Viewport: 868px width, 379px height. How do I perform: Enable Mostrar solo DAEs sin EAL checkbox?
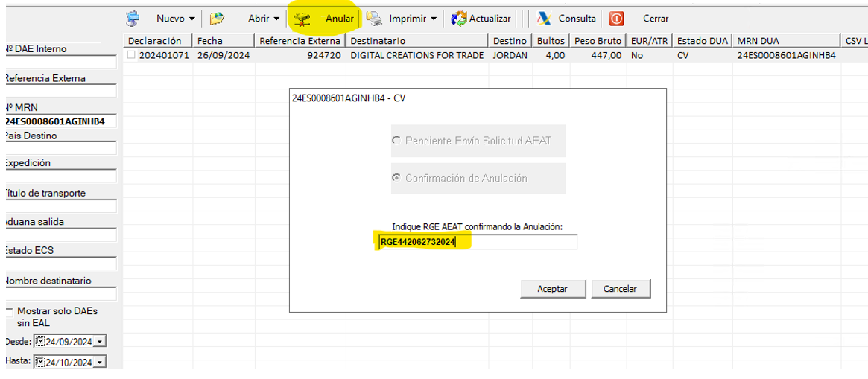tap(9, 310)
